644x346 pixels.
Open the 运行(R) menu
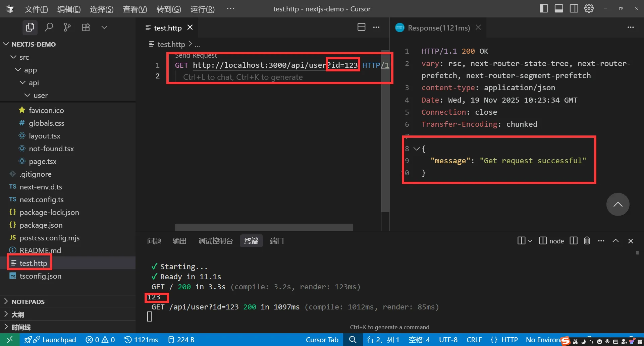pyautogui.click(x=202, y=9)
